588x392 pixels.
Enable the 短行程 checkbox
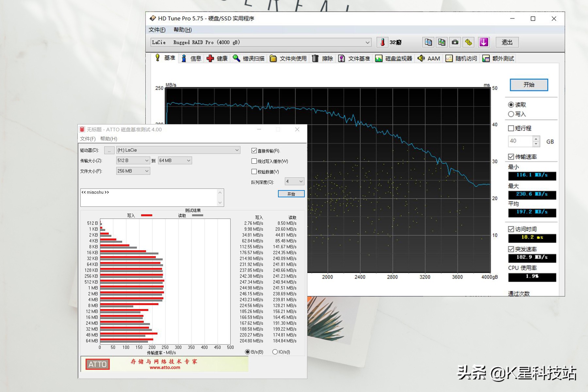[511, 128]
